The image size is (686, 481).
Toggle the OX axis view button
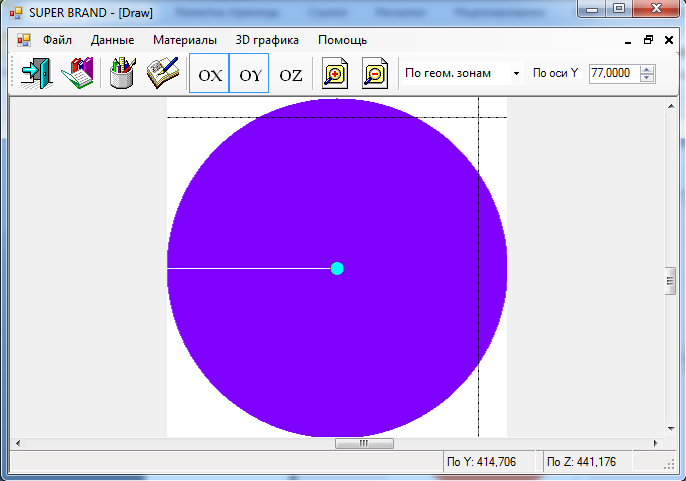pyautogui.click(x=209, y=73)
